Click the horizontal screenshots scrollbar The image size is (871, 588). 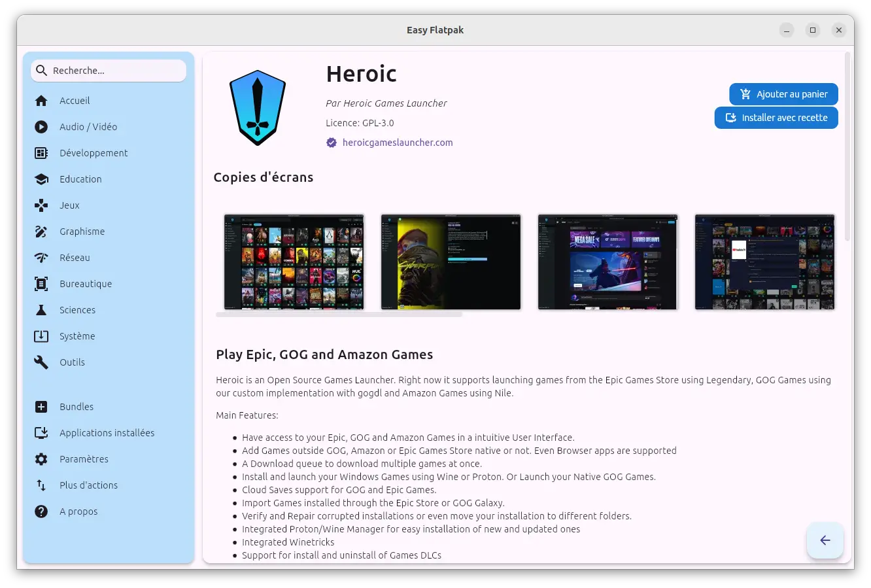[339, 315]
